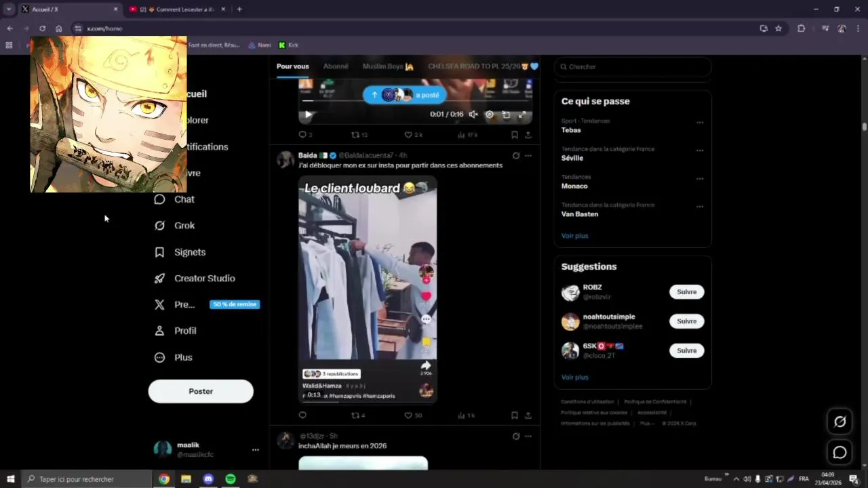View stats of top post with 17 k views
Viewport: 868px width, 488px height.
click(x=467, y=135)
